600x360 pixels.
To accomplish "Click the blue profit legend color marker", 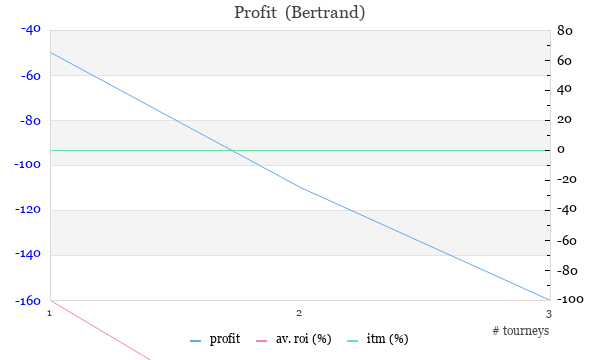I will [196, 340].
